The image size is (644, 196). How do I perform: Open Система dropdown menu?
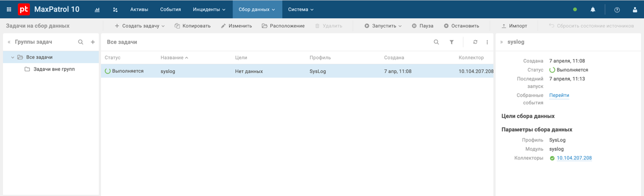301,9
